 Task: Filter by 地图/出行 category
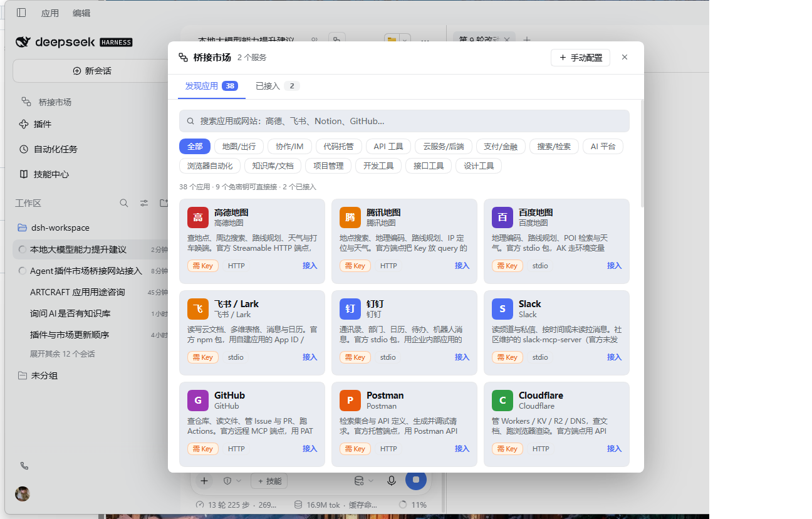[239, 146]
